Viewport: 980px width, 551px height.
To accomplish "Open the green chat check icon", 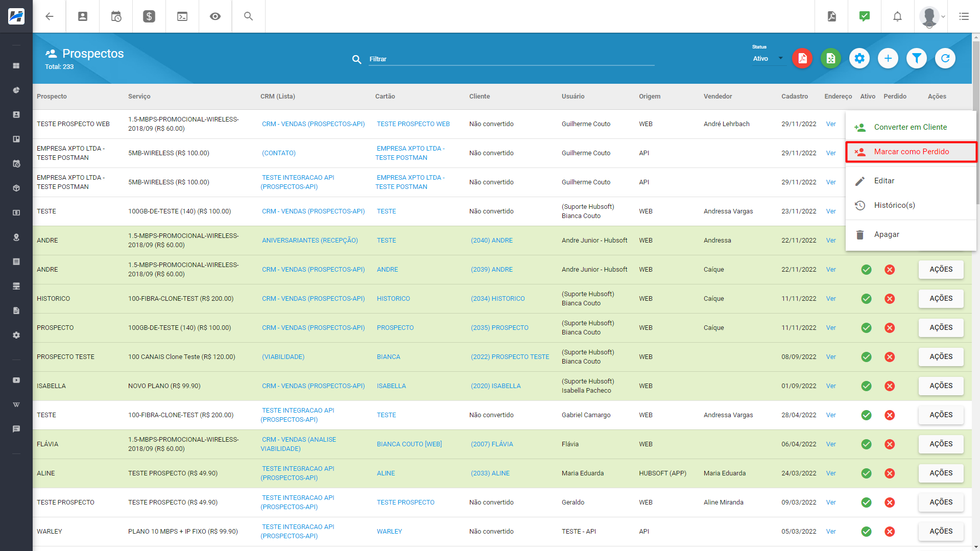I will pos(865,16).
